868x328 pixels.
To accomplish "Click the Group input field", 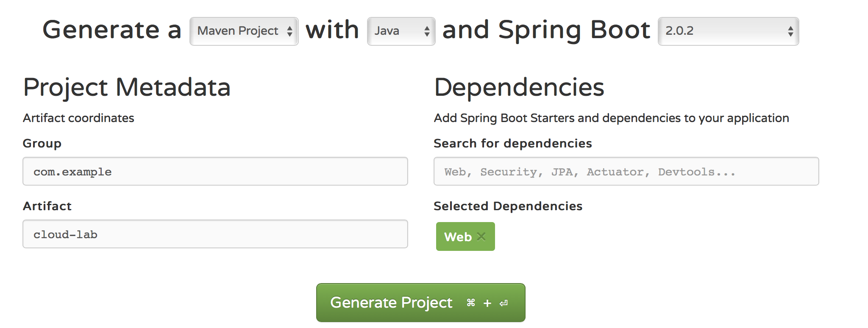I will point(215,171).
